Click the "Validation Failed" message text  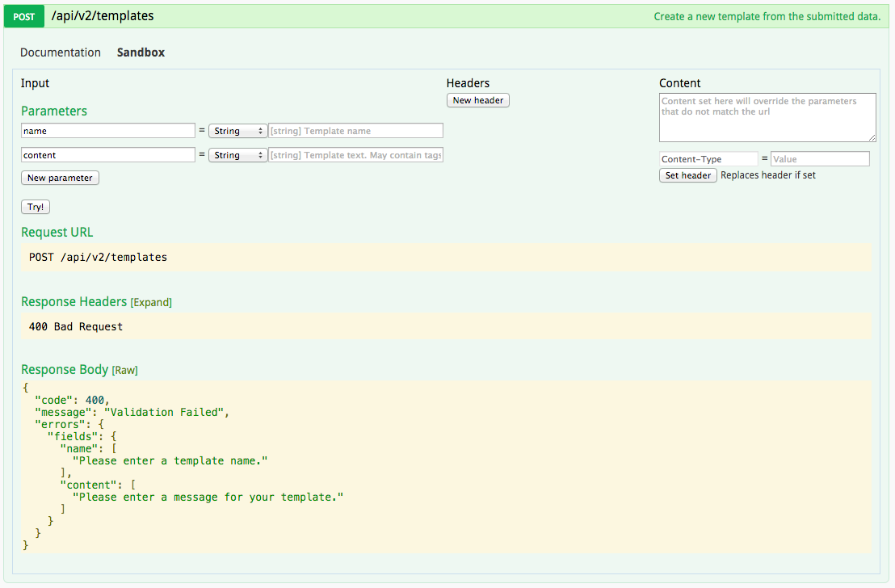tap(166, 412)
